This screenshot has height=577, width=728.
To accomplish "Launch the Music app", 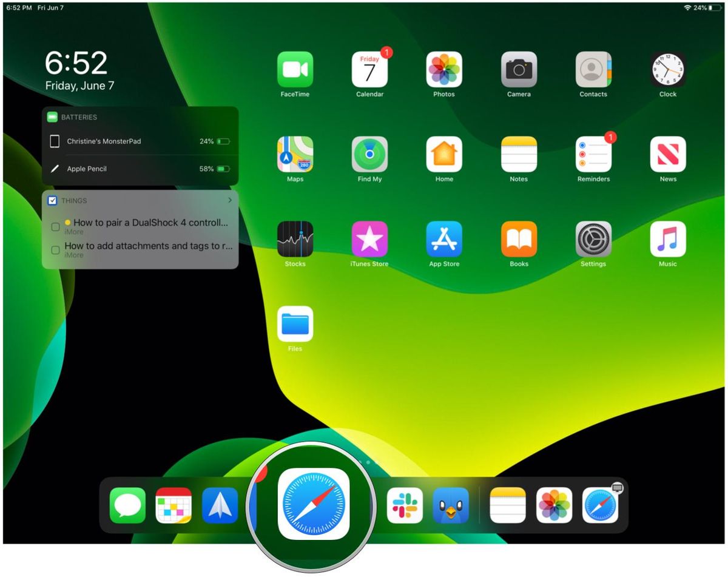I will 668,240.
